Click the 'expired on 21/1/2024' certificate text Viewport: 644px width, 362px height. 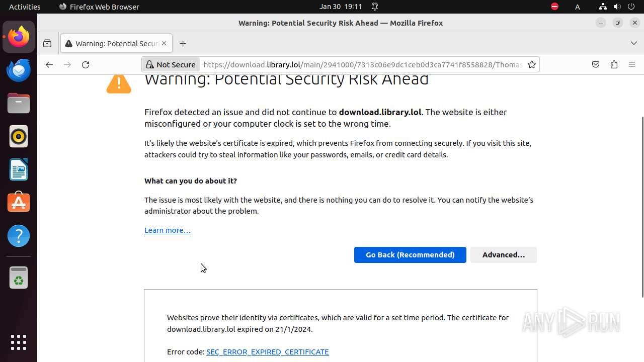(x=274, y=329)
